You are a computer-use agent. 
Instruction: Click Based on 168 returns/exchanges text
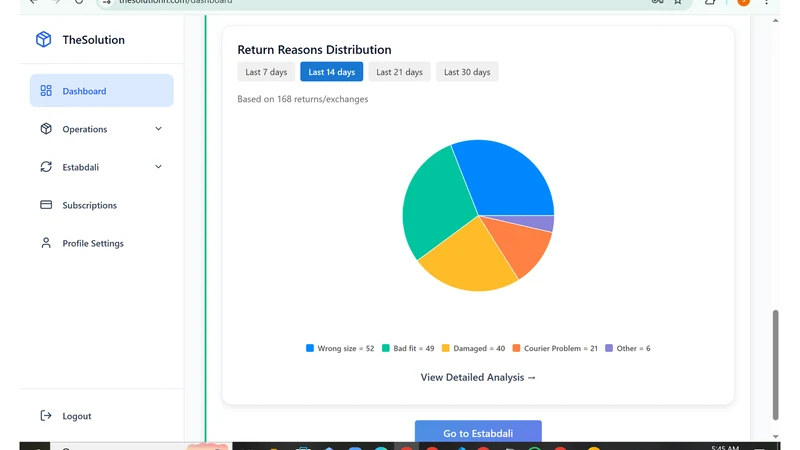[303, 99]
